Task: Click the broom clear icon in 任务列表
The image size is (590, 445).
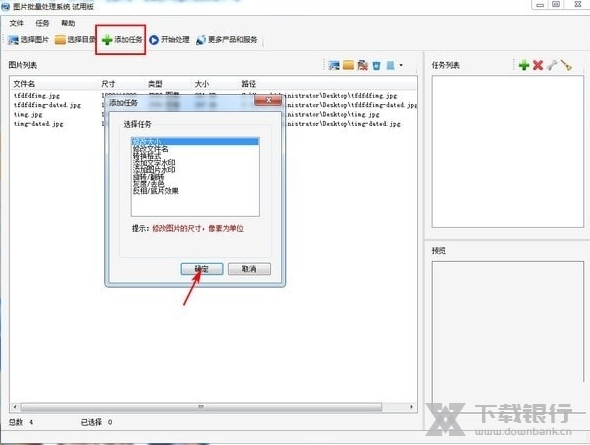Action: click(566, 65)
